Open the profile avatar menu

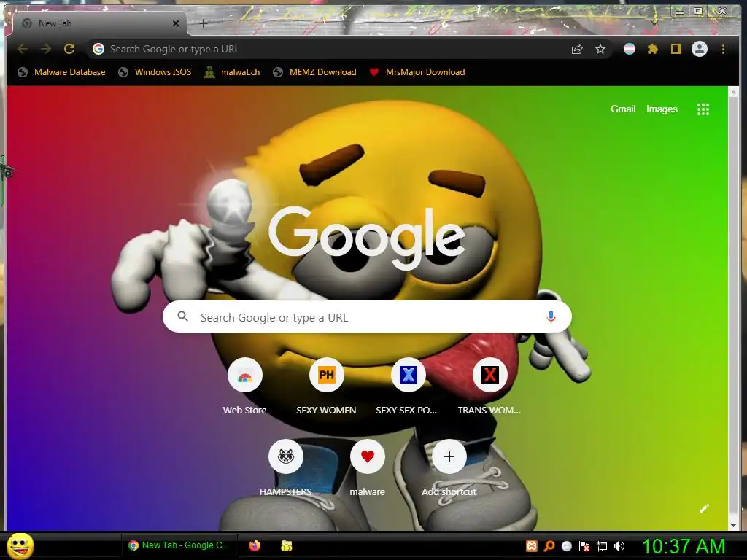pos(700,49)
